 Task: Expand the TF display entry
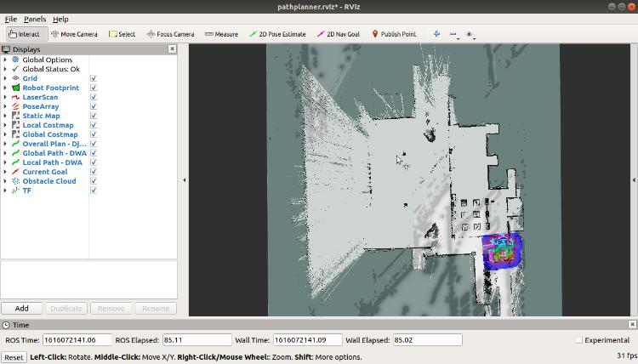pos(5,191)
